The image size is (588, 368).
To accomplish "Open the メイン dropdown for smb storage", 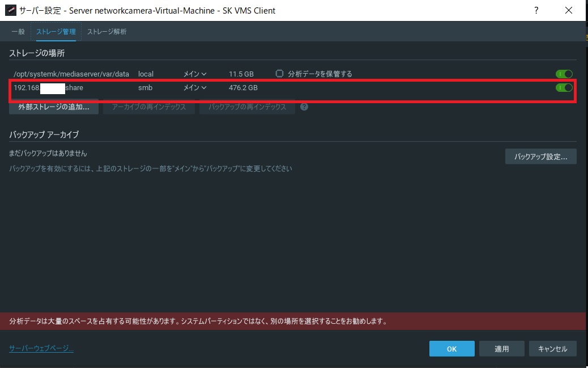I will (x=195, y=87).
